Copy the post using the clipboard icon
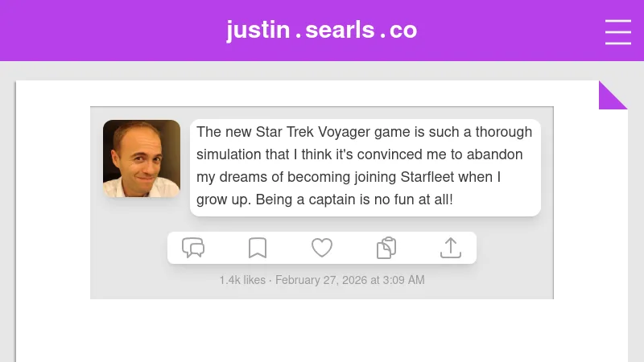The height and width of the screenshot is (362, 644). 386,248
